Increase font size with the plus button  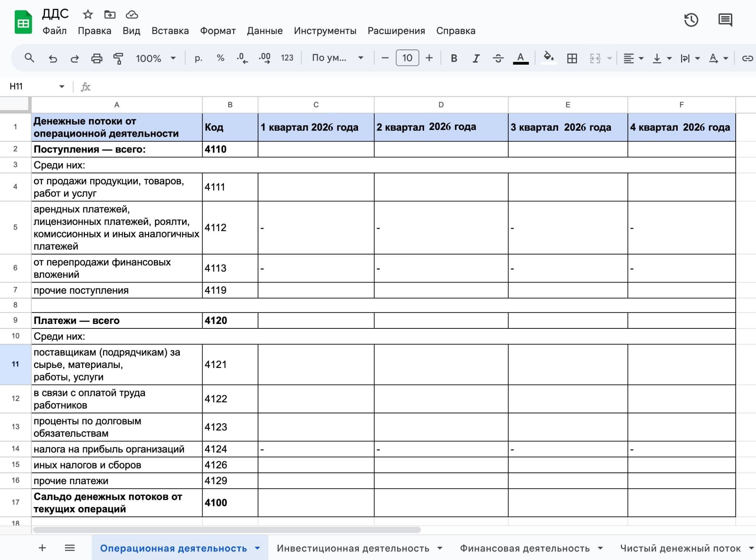[x=429, y=58]
